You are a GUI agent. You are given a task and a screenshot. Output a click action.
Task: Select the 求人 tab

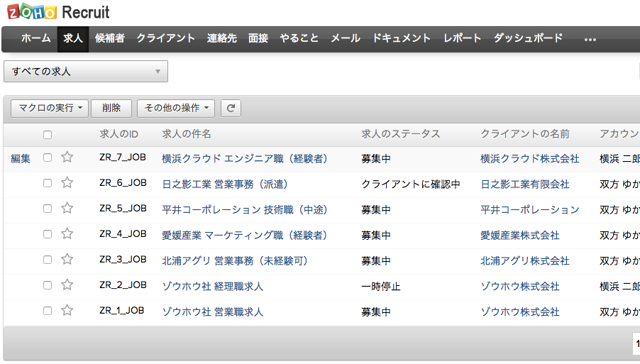point(73,38)
